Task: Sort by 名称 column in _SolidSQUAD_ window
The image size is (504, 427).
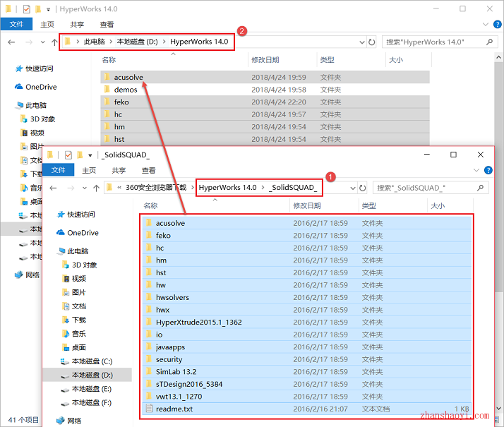Action: 150,205
